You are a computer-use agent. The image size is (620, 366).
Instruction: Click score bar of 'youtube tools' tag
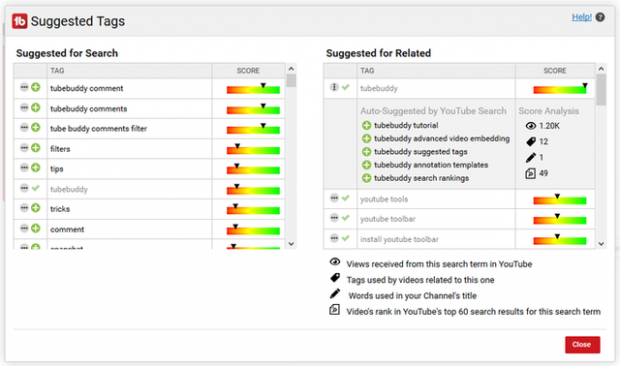[560, 200]
